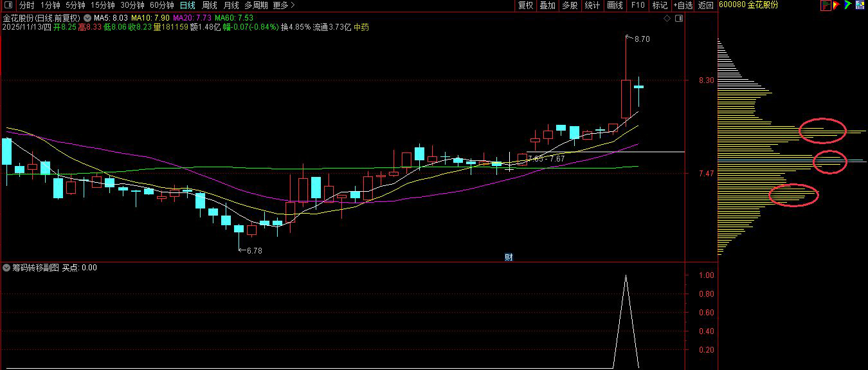Click the 中药 sector label
Image resolution: width=868 pixels, height=370 pixels.
(x=362, y=28)
